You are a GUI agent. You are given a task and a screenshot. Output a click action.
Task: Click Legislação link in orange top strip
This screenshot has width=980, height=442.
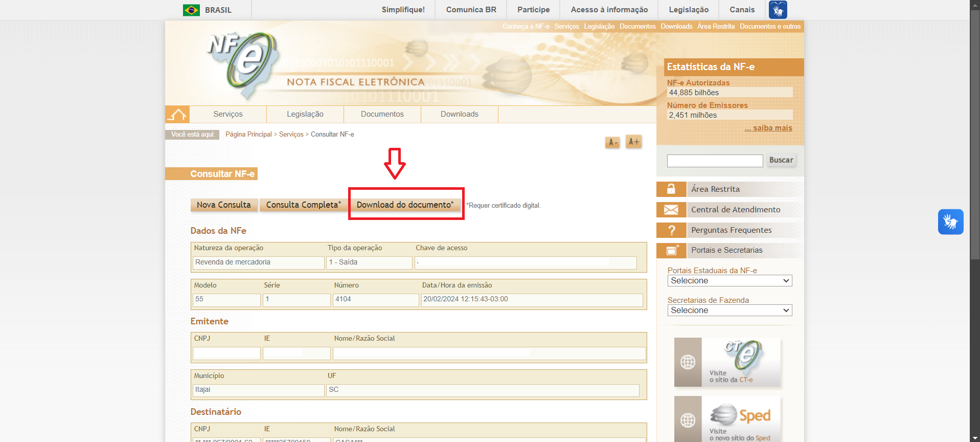599,27
